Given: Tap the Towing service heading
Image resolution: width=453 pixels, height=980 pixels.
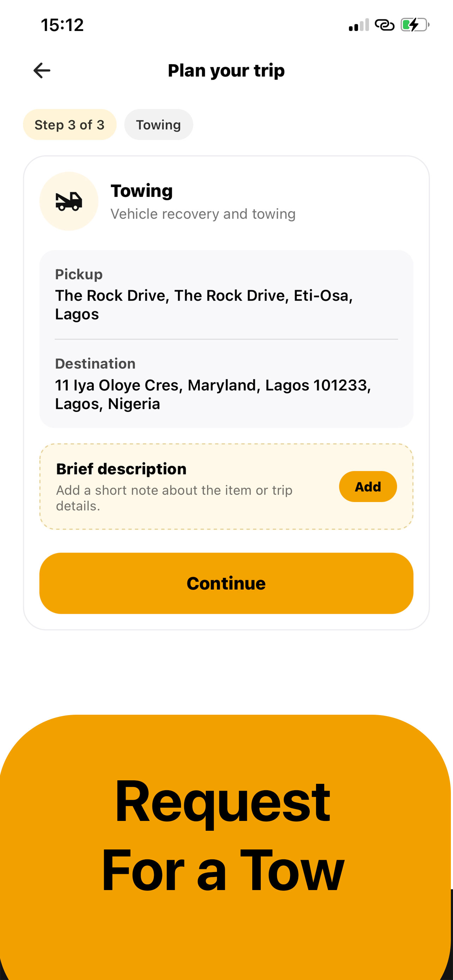Looking at the screenshot, I should [141, 190].
